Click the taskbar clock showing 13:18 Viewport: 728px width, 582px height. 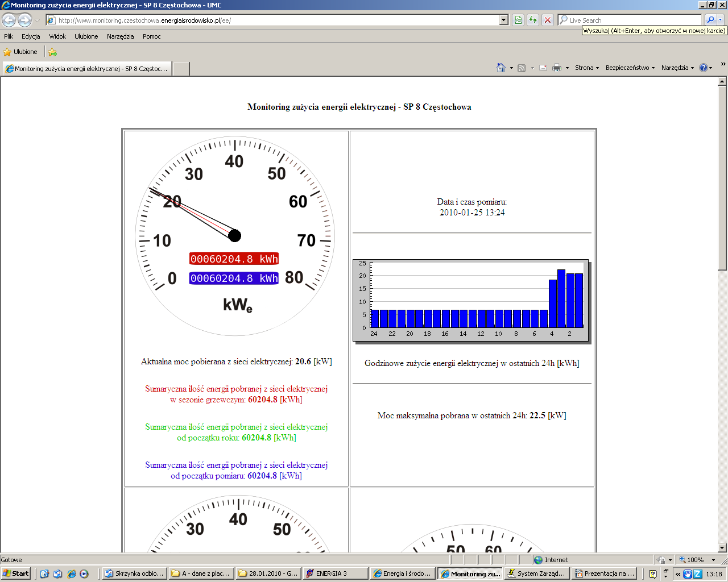coord(714,574)
